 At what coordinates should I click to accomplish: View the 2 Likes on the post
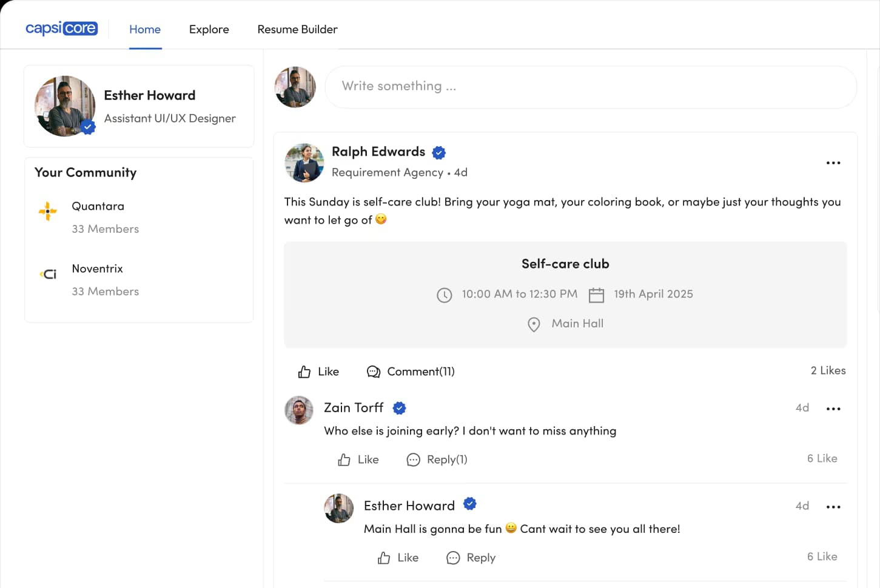click(828, 370)
